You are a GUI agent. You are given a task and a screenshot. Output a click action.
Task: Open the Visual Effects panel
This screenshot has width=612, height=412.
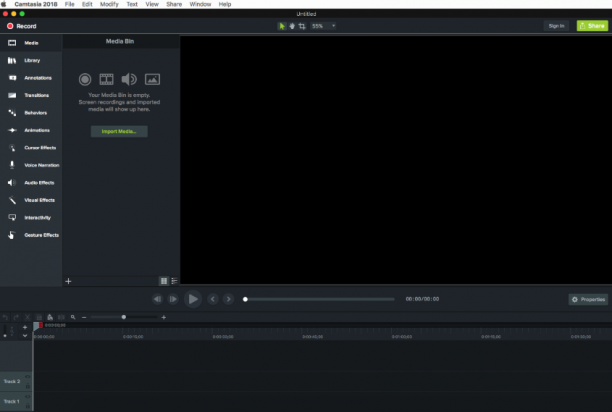31,200
